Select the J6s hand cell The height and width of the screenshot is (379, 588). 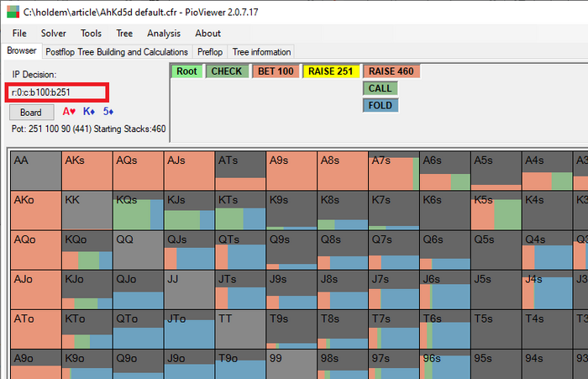[x=444, y=290]
